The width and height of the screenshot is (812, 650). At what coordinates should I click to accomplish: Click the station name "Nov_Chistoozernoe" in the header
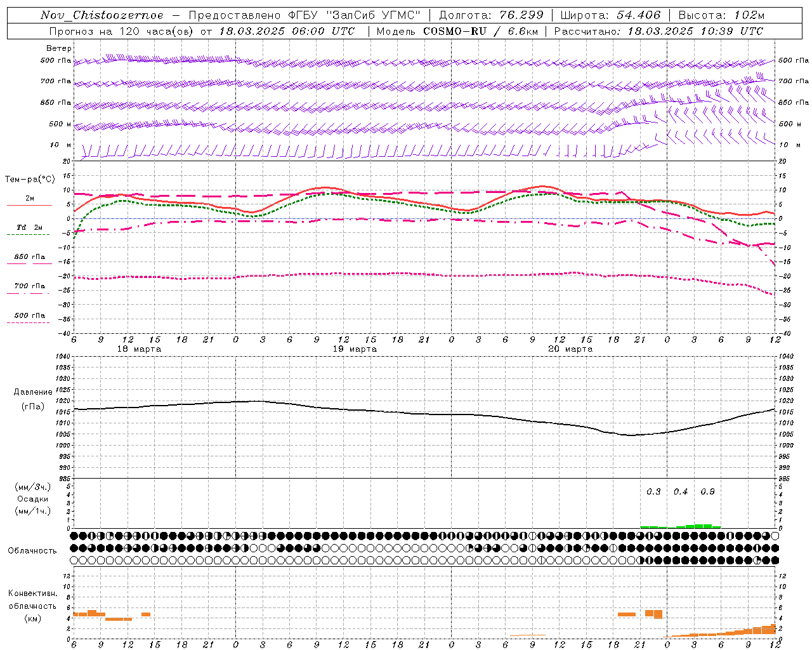[x=101, y=15]
